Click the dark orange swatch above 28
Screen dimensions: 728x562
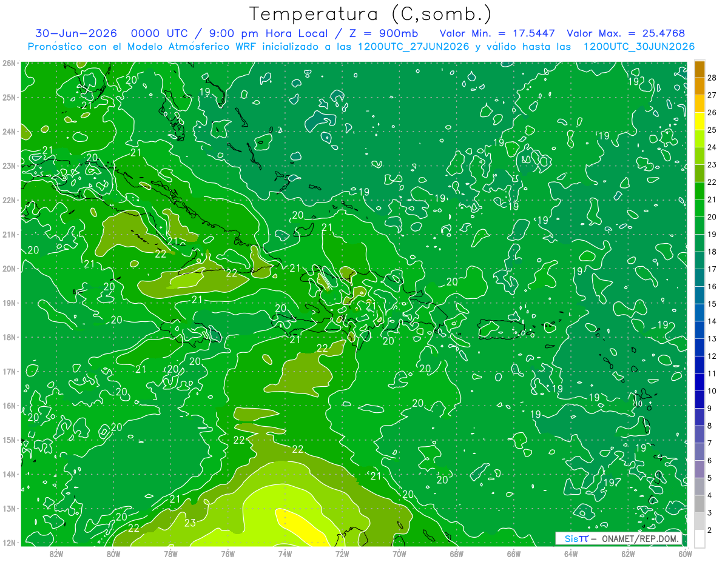699,69
